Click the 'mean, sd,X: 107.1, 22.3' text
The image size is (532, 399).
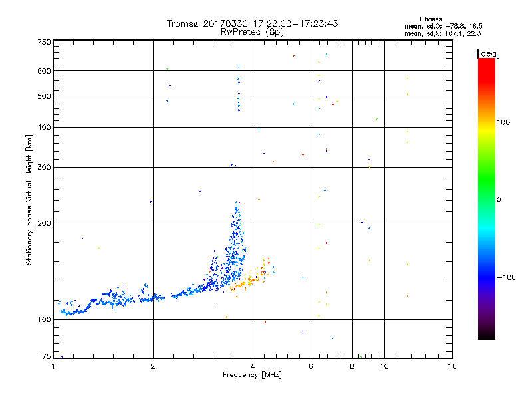point(442,33)
